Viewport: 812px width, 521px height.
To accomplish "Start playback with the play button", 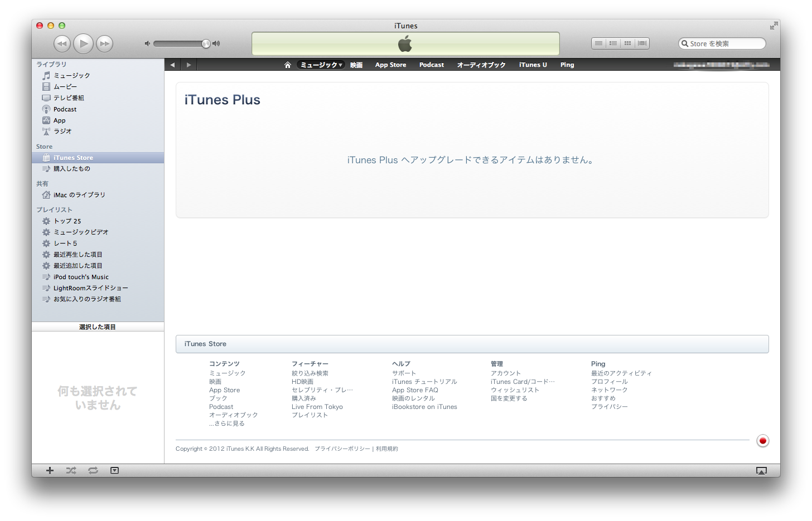I will (x=84, y=43).
